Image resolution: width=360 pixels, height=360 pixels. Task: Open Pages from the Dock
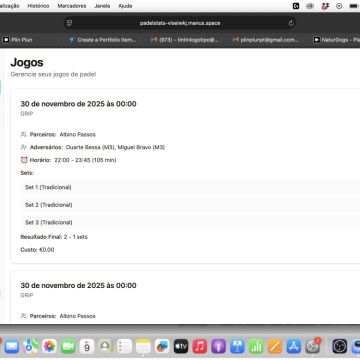pyautogui.click(x=275, y=346)
